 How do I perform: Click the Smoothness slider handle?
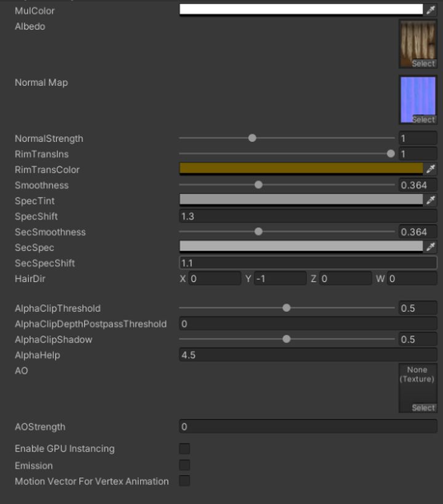(258, 185)
